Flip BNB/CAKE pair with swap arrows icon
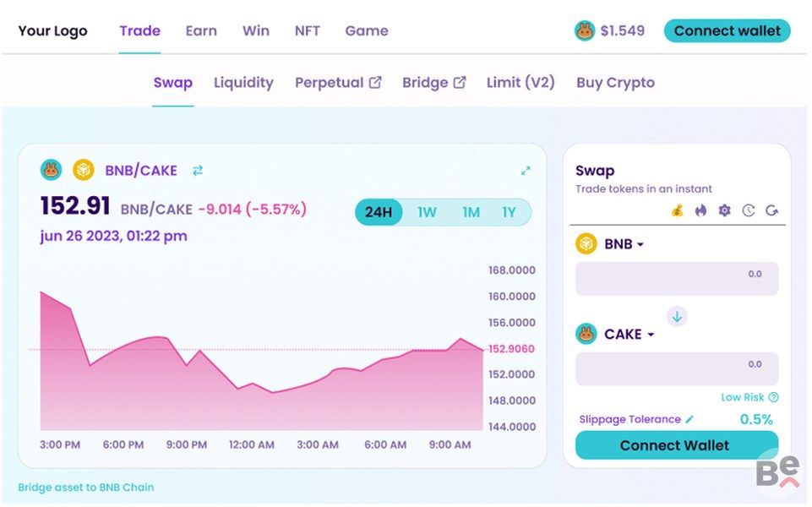Screen dimensions: 812x507 pyautogui.click(x=198, y=171)
